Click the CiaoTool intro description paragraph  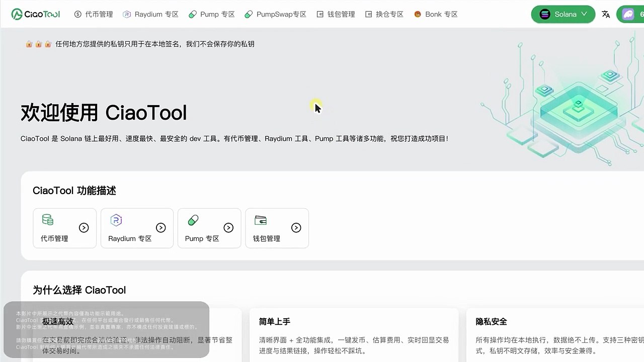tap(234, 138)
